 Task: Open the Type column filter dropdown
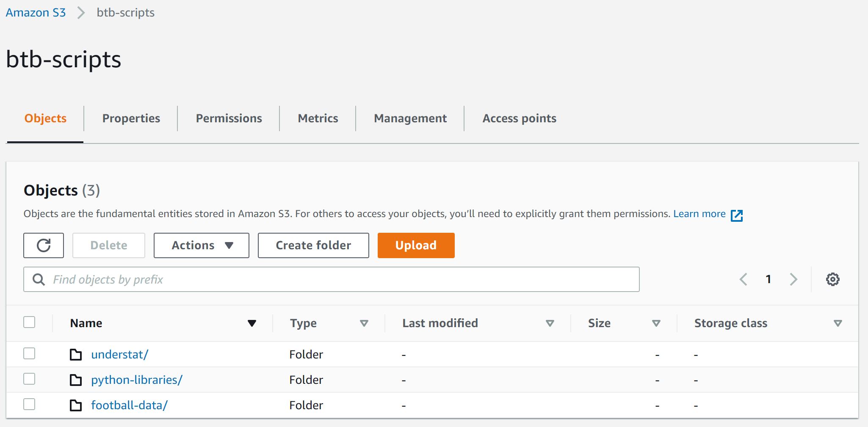364,323
